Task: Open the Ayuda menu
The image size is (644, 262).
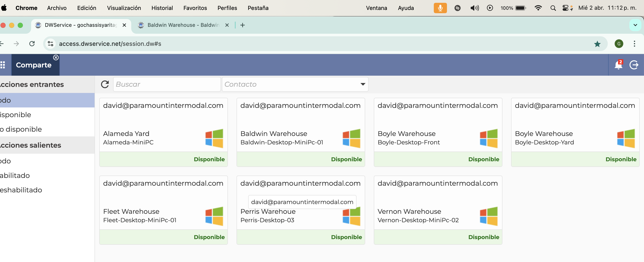Action: [x=406, y=8]
